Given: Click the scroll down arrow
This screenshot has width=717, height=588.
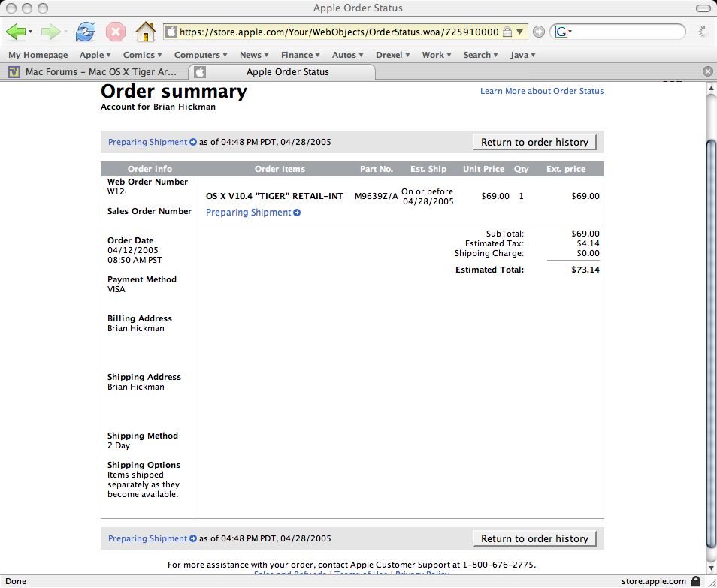Looking at the screenshot, I should point(711,568).
